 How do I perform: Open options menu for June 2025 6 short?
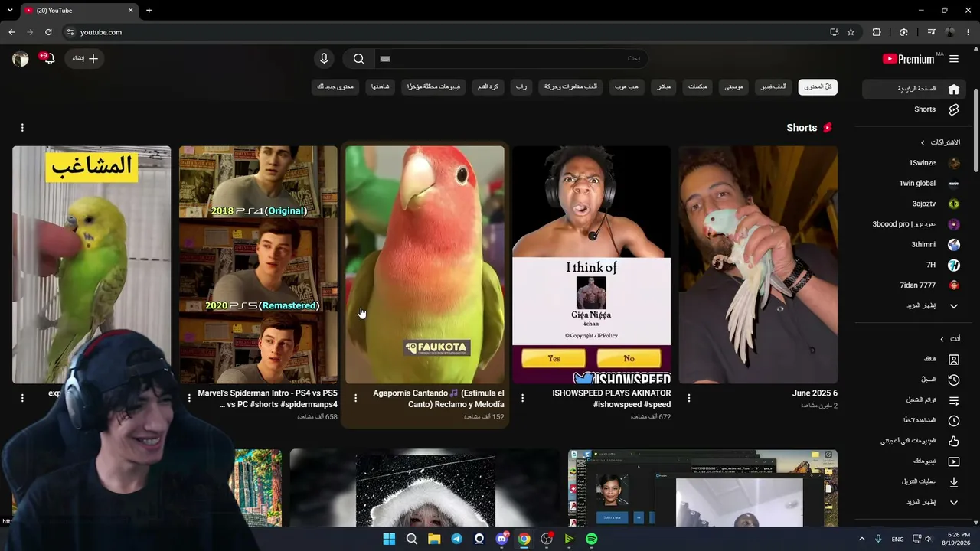pyautogui.click(x=688, y=398)
